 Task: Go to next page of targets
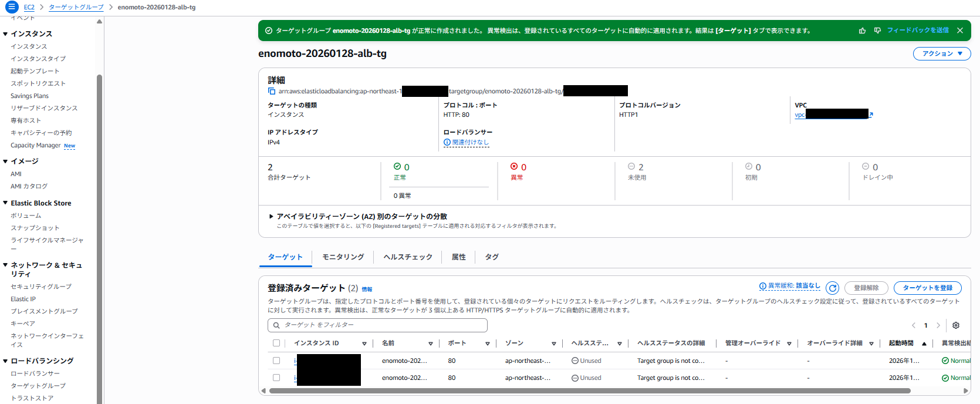click(x=938, y=325)
